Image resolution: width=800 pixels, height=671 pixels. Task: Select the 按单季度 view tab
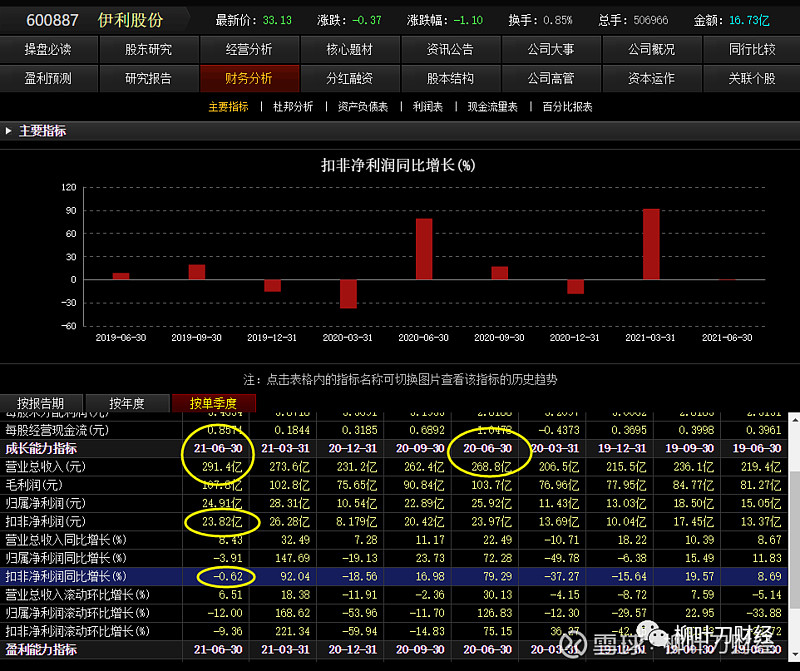[x=213, y=404]
